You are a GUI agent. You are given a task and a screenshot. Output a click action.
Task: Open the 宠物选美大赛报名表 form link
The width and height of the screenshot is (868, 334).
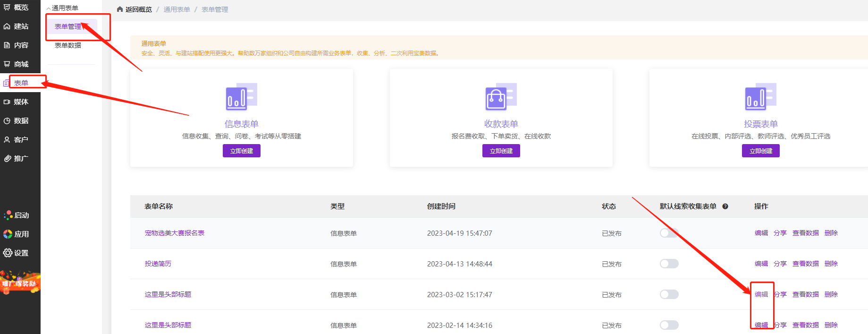[174, 233]
